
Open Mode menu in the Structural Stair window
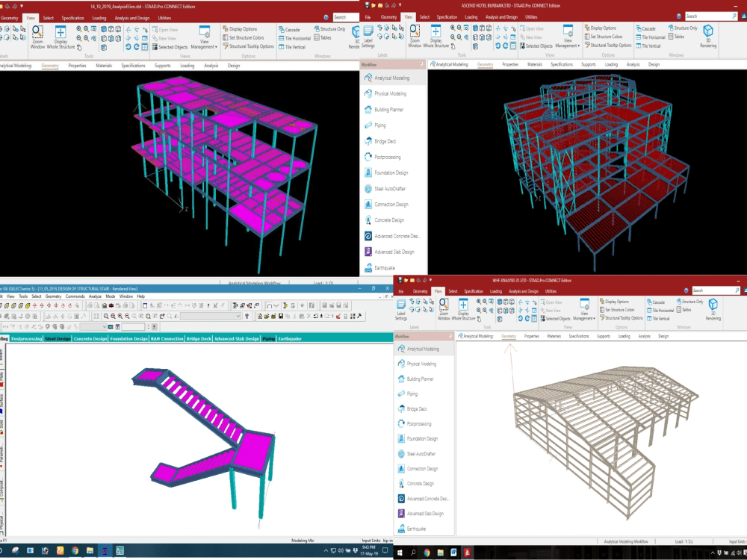pyautogui.click(x=111, y=296)
